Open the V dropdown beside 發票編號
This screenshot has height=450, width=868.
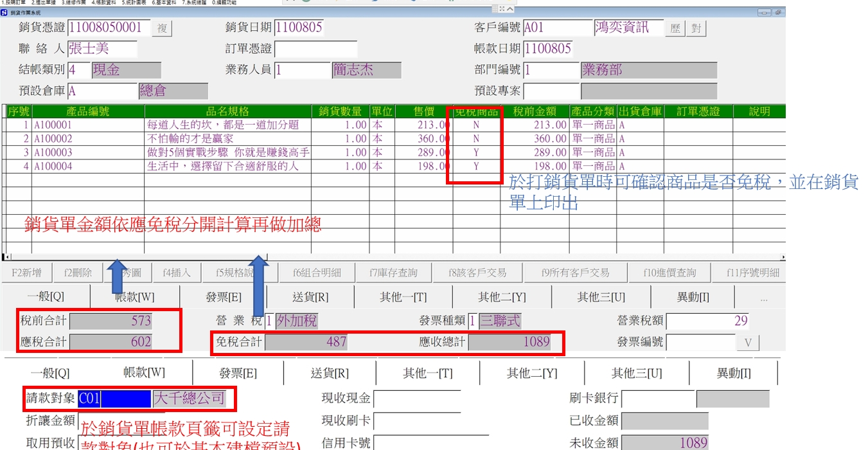tap(748, 342)
